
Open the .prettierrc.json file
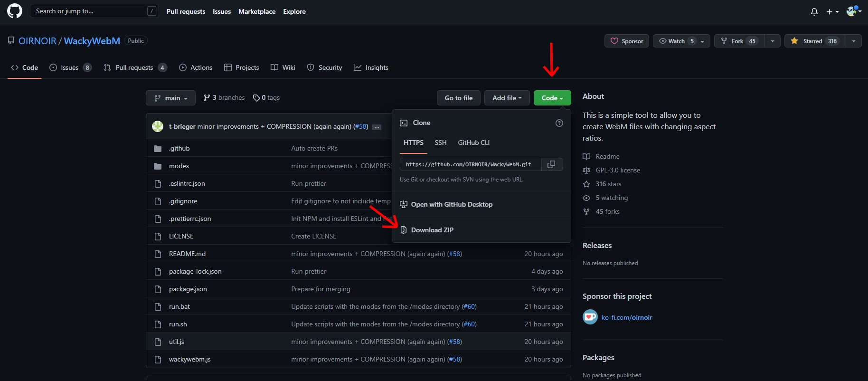pos(190,219)
